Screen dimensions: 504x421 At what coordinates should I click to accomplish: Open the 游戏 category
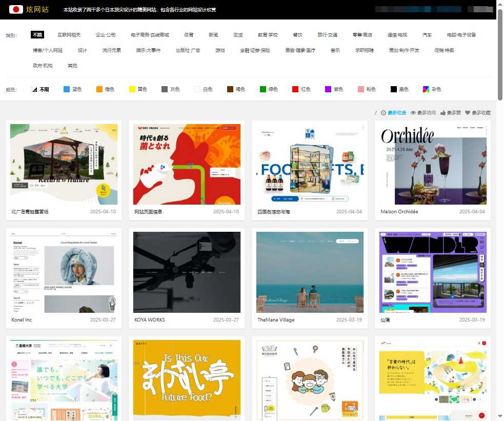220,50
